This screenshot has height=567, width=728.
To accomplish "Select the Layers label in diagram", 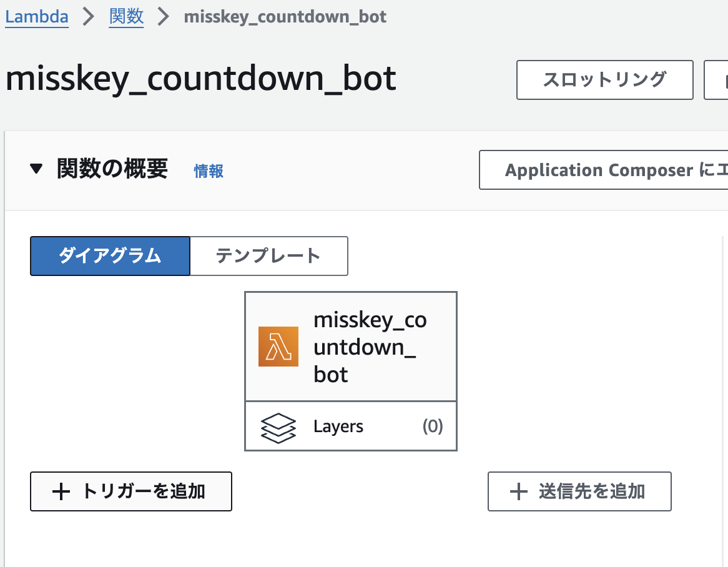I will pyautogui.click(x=338, y=426).
